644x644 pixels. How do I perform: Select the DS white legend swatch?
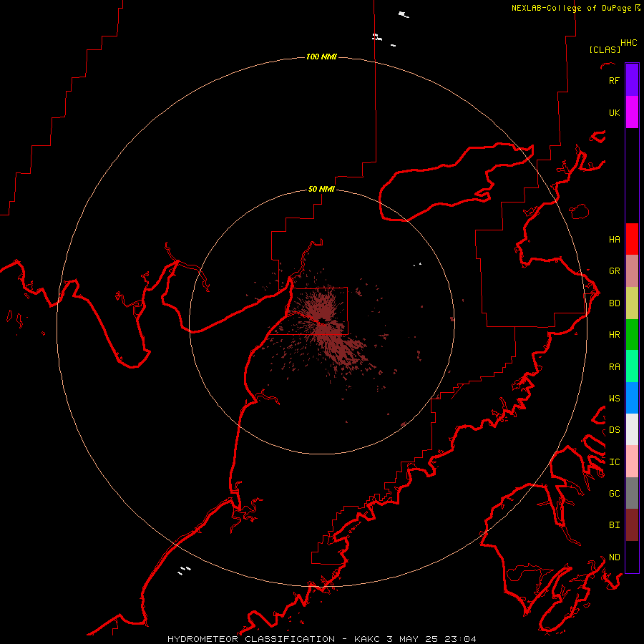click(632, 429)
